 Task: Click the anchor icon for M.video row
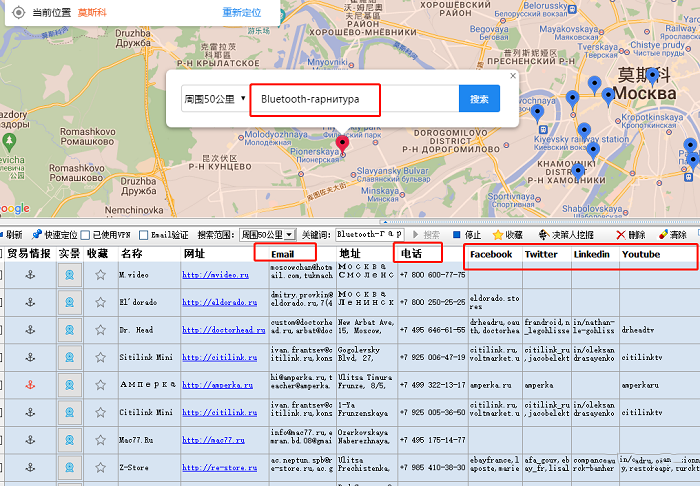(x=30, y=274)
